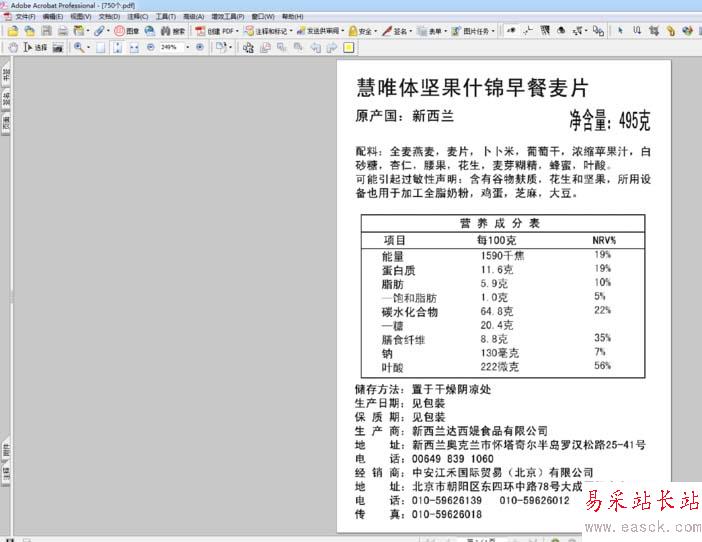Click the globe web icon beside 图章
The image size is (702, 542).
150,31
